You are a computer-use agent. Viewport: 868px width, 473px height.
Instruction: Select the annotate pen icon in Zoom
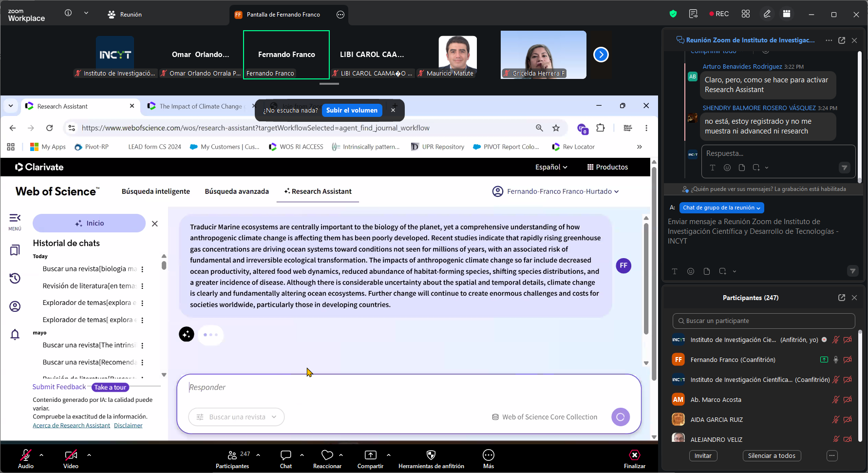click(x=767, y=14)
